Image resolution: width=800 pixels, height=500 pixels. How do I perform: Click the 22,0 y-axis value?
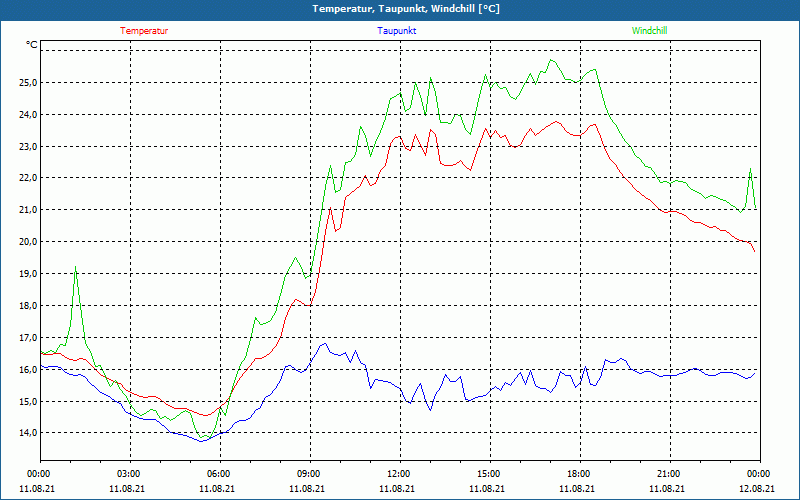click(x=29, y=178)
